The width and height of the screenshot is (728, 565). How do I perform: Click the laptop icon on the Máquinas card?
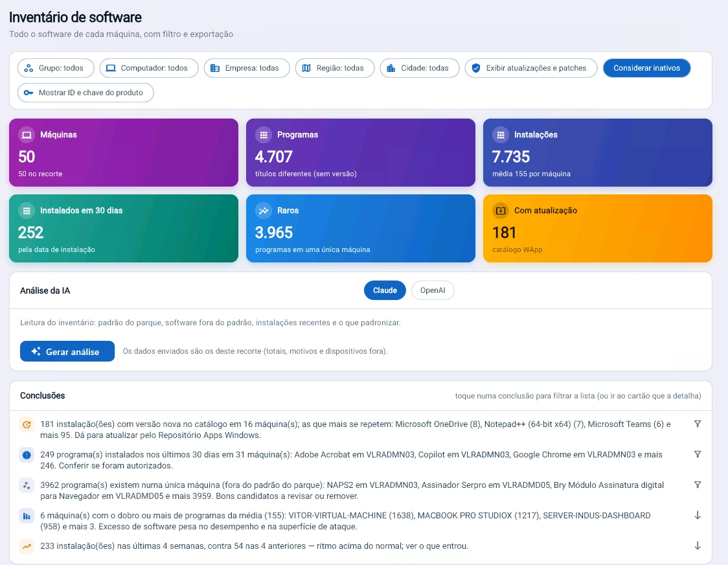[x=27, y=135]
